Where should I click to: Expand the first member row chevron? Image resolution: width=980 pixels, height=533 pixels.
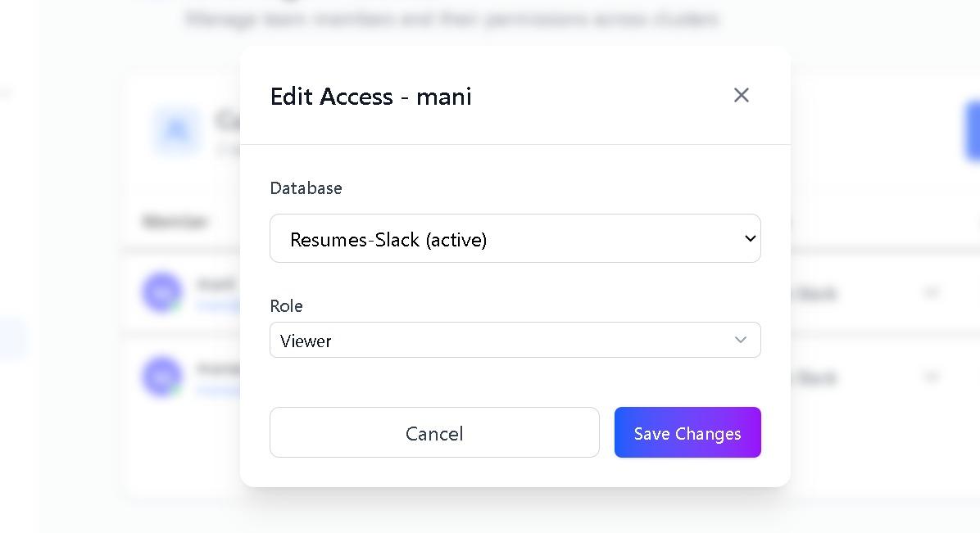coord(931,292)
